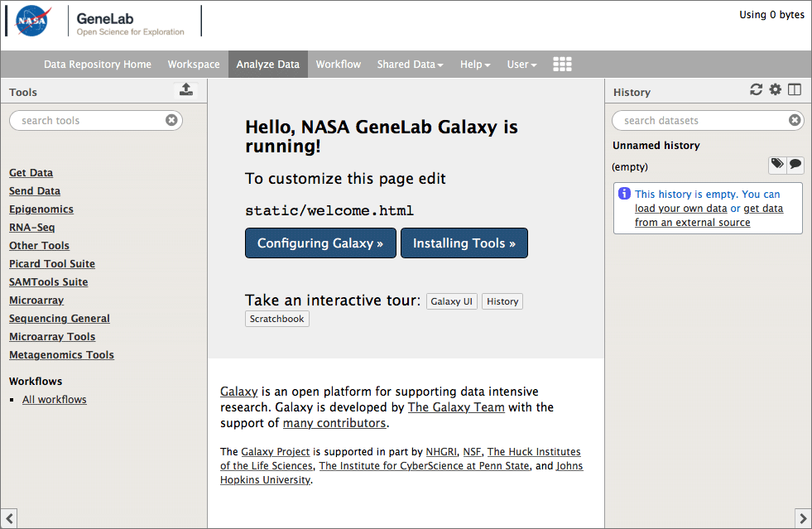Image resolution: width=812 pixels, height=529 pixels.
Task: Expand the RNA-Seq tool section
Action: [32, 227]
